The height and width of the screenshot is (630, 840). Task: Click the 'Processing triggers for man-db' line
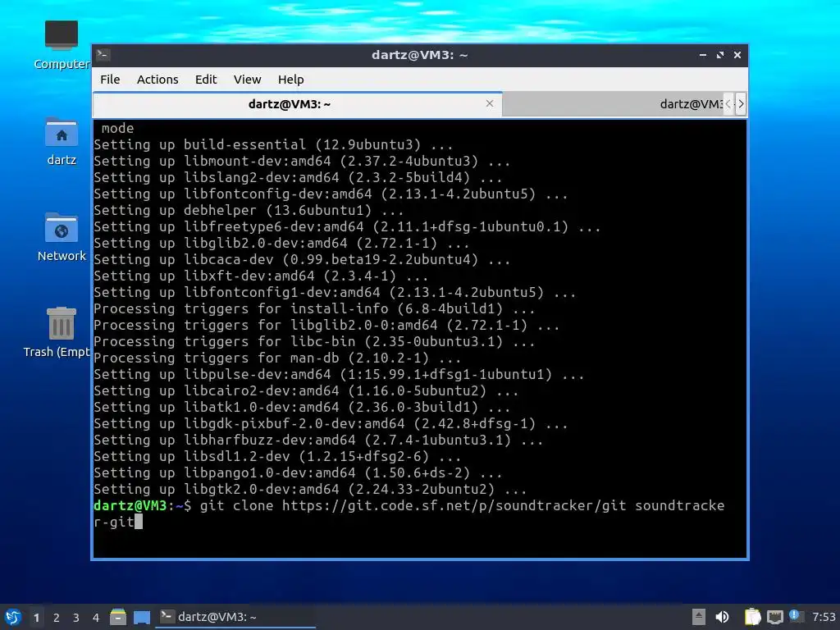click(x=277, y=358)
